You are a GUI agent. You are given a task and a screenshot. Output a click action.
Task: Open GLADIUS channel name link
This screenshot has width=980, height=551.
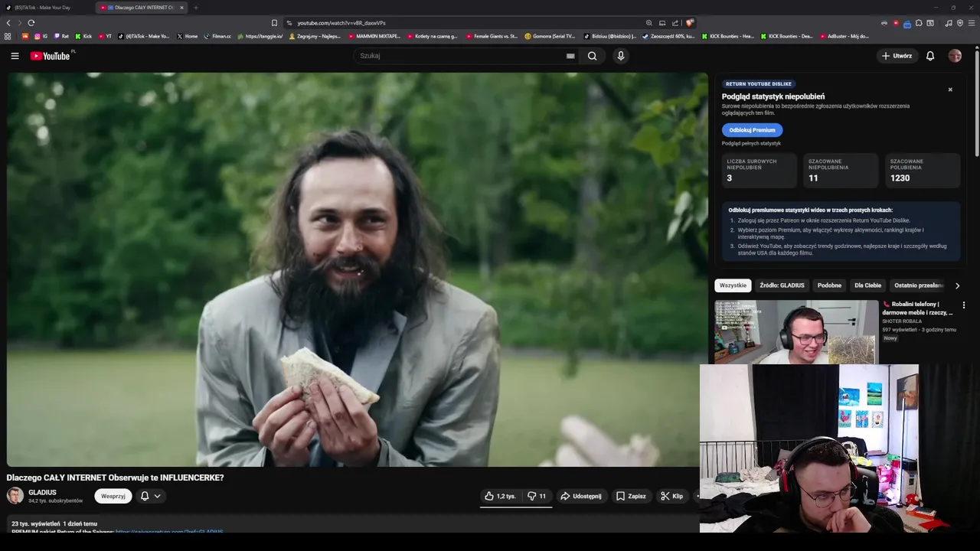click(42, 492)
